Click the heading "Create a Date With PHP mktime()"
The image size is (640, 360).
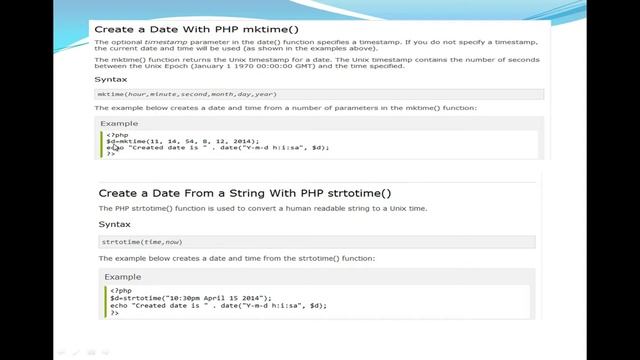tap(196, 29)
